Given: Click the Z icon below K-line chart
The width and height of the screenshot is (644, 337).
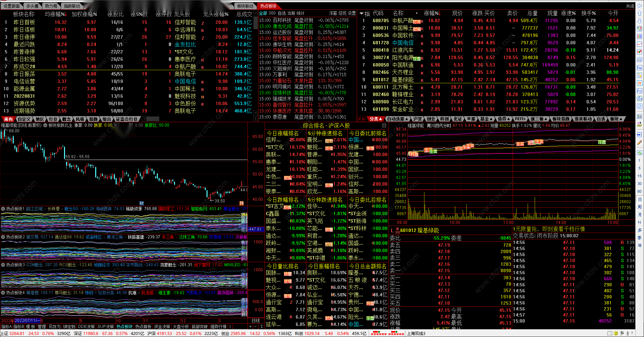Looking at the screenshot, I should coord(262,327).
